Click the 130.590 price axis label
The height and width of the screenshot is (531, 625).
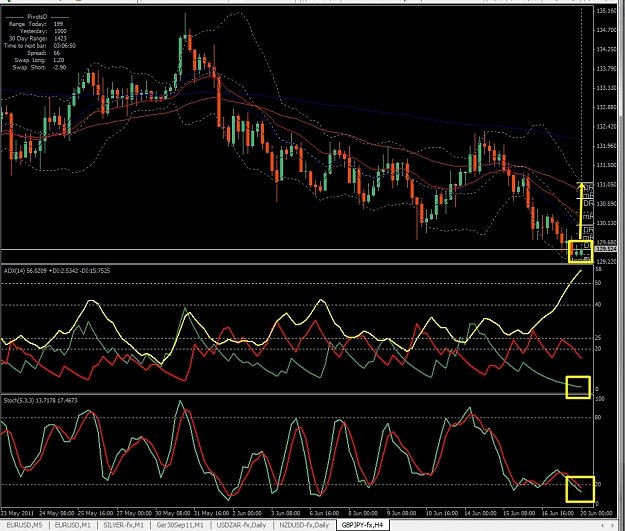pos(606,204)
